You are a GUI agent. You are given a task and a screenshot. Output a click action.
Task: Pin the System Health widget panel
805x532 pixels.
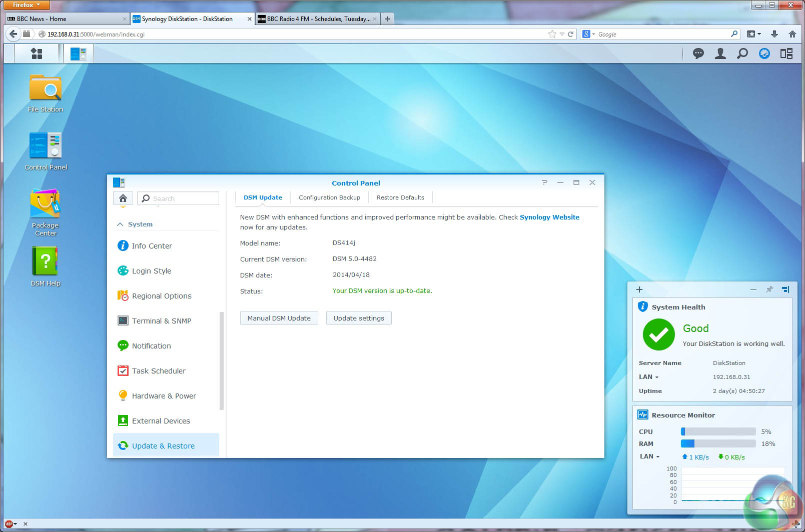tap(769, 289)
